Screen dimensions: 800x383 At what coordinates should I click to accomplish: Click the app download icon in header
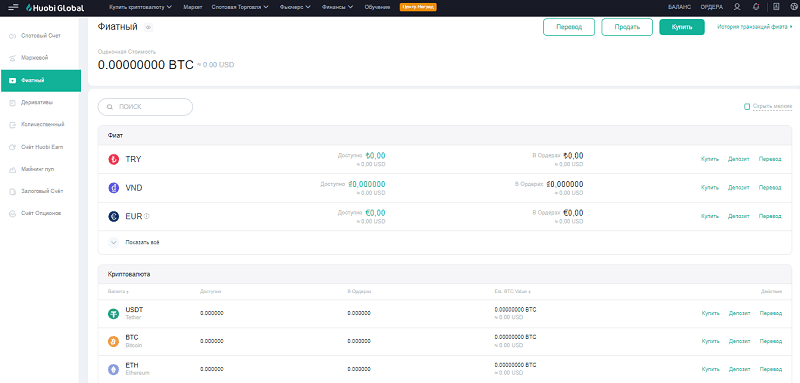pyautogui.click(x=776, y=7)
